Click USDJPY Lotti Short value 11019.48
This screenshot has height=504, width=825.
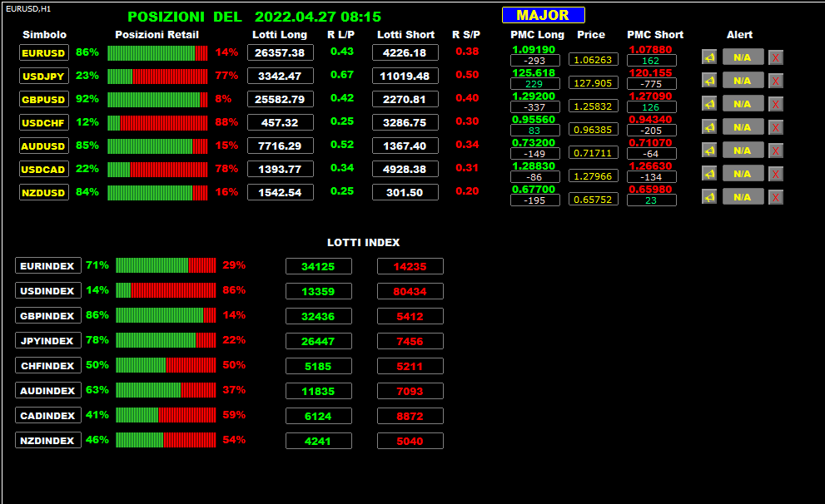point(405,77)
